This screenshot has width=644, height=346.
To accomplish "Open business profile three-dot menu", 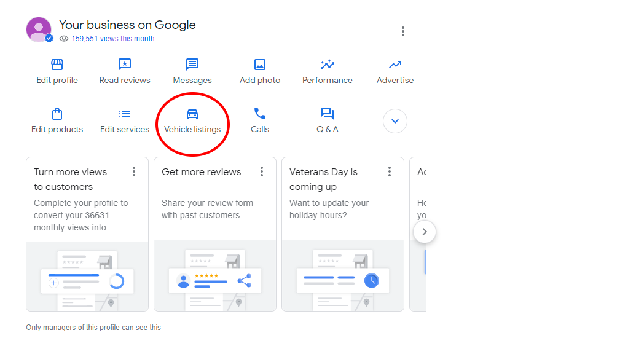I will click(403, 31).
